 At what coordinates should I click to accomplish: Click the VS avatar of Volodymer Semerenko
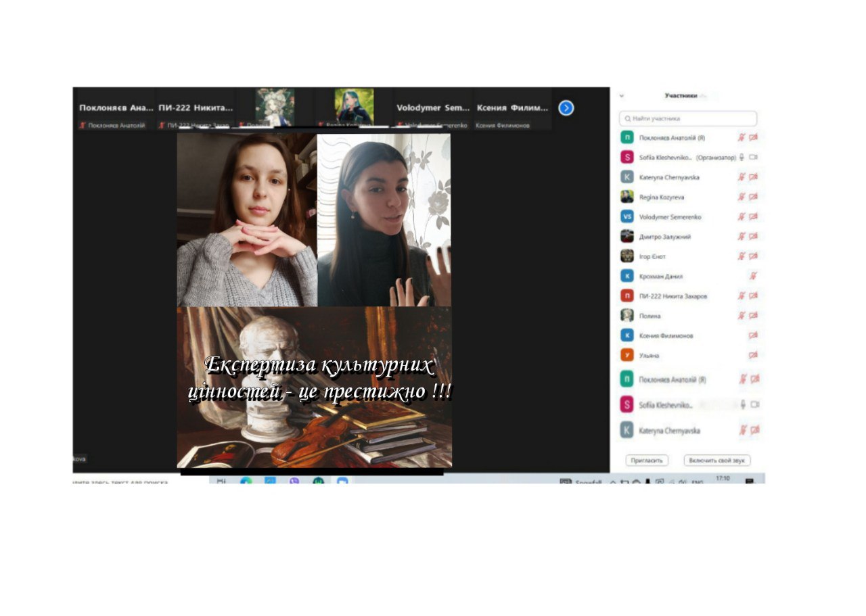point(627,216)
